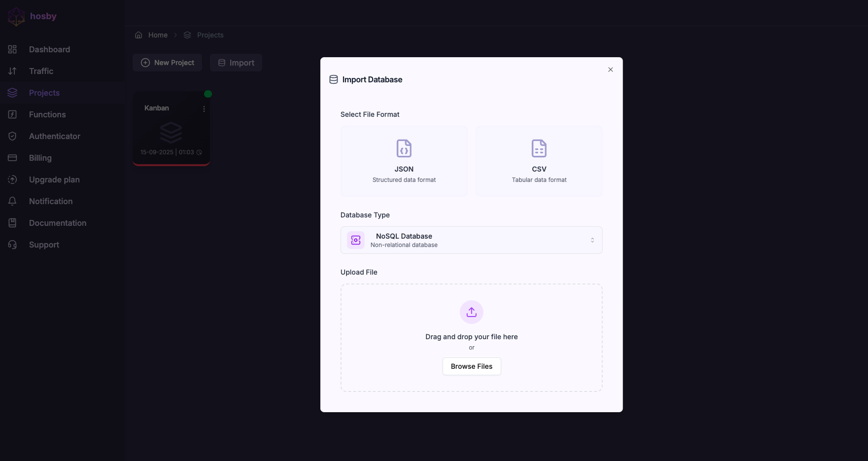The image size is (868, 461).
Task: Click the New Project button
Action: [x=167, y=63]
